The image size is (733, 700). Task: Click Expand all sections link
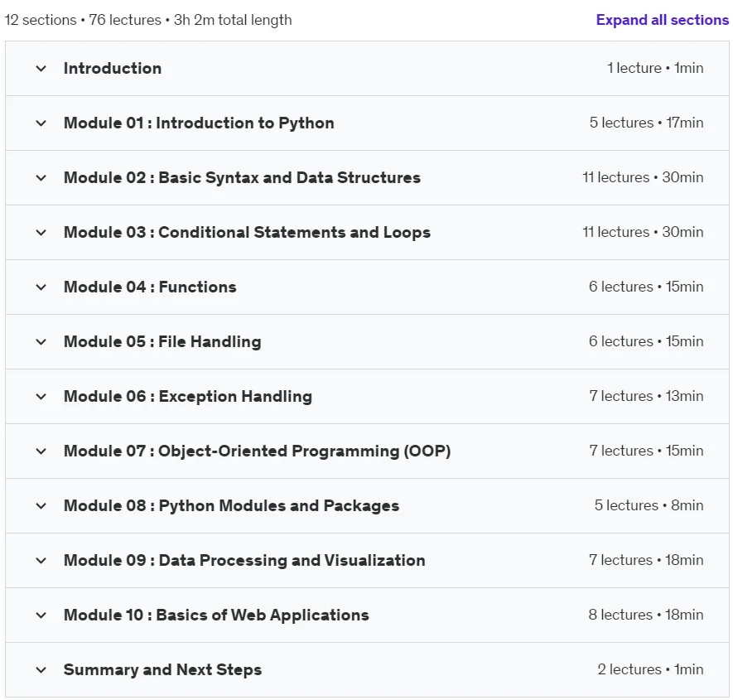point(662,20)
